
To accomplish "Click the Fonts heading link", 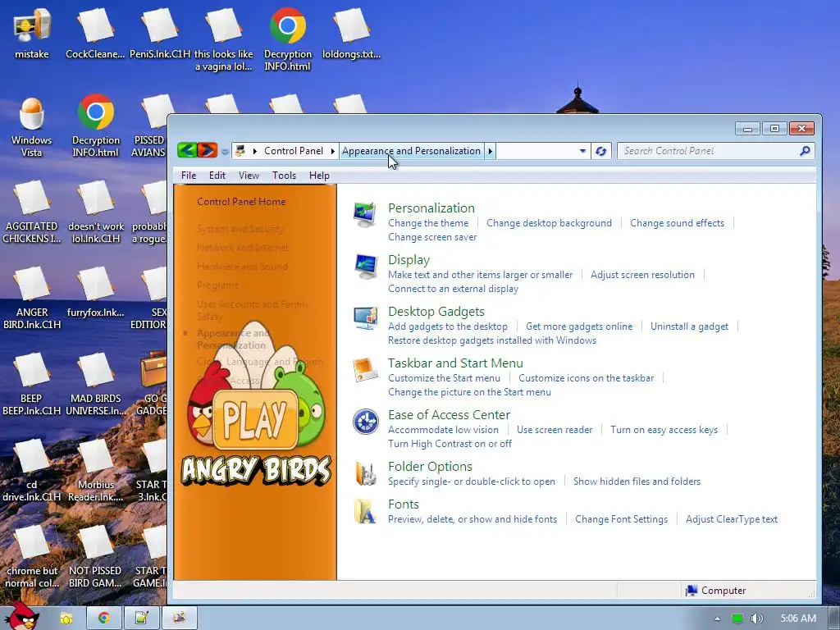I will pos(404,504).
